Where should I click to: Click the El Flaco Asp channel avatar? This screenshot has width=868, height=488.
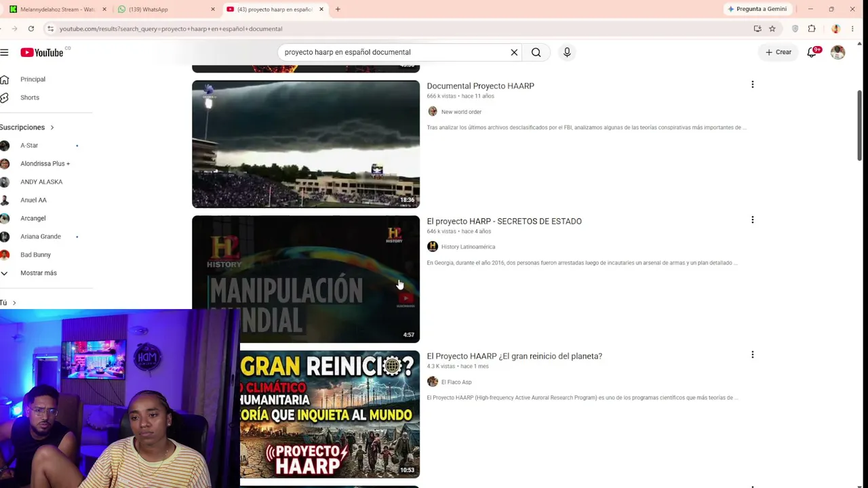coord(433,382)
